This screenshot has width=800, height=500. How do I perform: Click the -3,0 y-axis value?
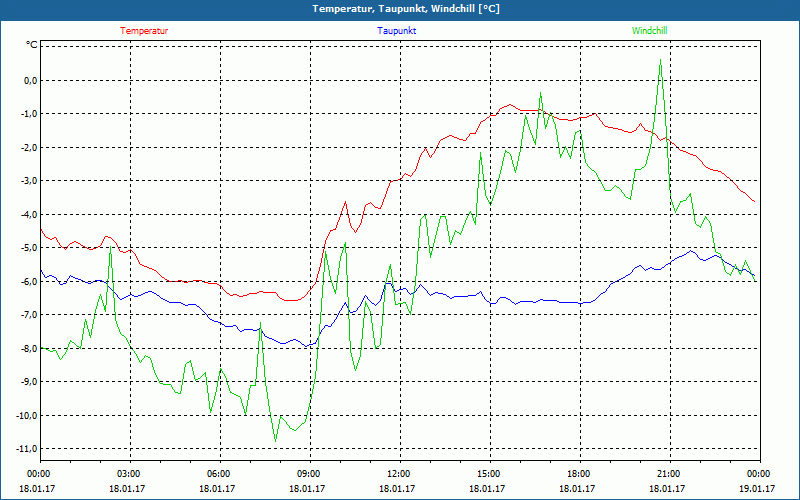[x=29, y=181]
